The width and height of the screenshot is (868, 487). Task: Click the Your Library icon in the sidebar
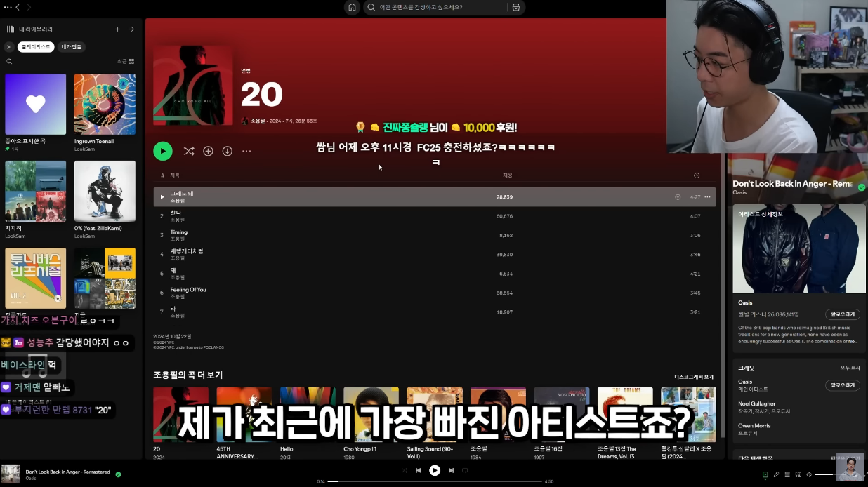[10, 29]
